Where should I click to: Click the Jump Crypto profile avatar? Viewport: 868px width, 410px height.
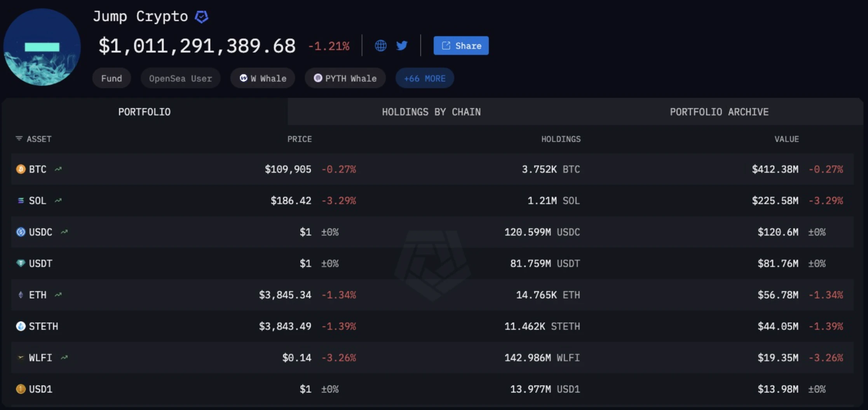tap(42, 47)
